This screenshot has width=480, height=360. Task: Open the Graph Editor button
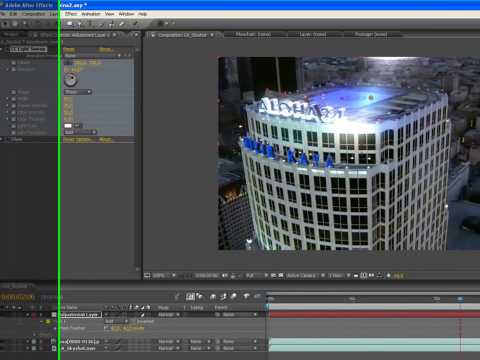(x=257, y=296)
